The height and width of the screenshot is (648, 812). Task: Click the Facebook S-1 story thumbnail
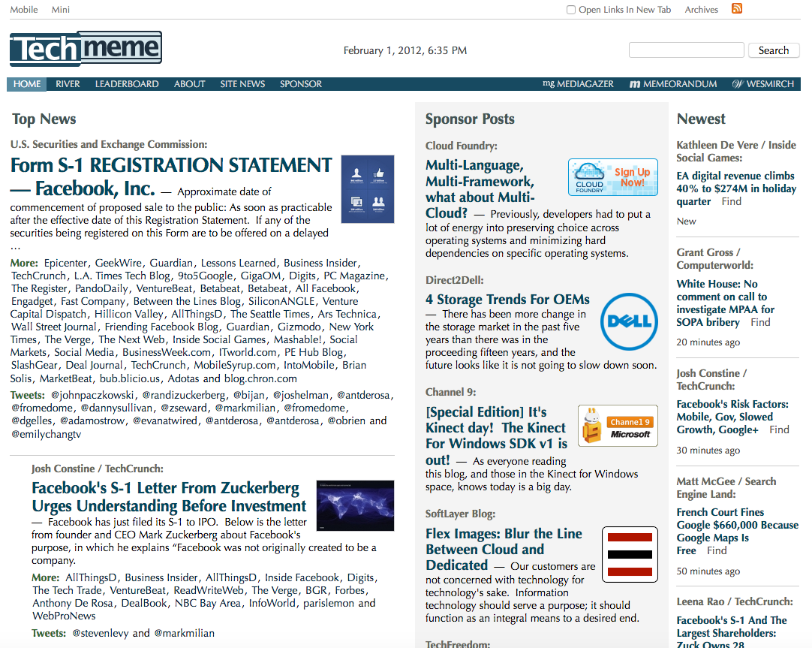[368, 188]
